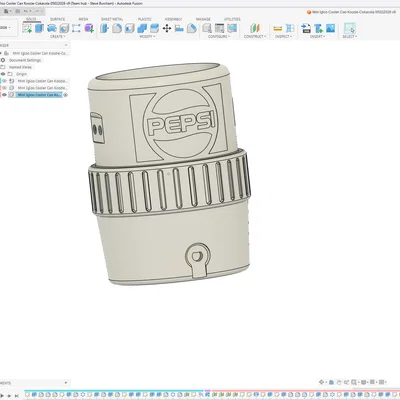Open the INSPECT dropdown menu

click(x=284, y=36)
